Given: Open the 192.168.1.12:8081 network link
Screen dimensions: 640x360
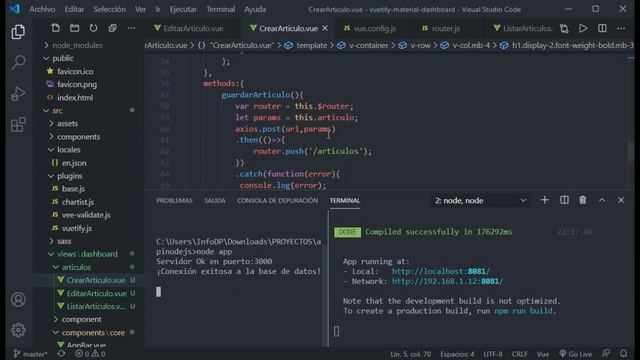Looking at the screenshot, I should [447, 281].
